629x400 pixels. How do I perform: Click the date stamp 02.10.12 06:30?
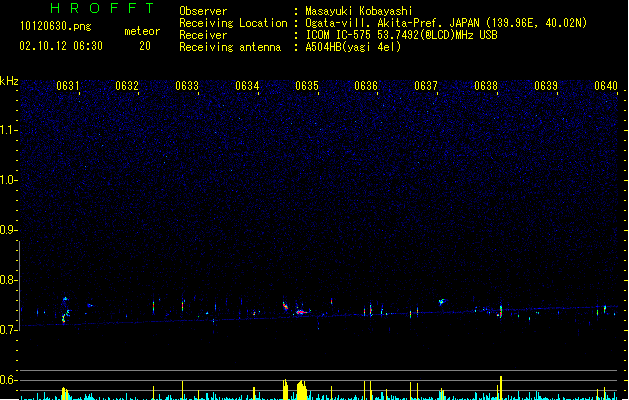pyautogui.click(x=61, y=46)
